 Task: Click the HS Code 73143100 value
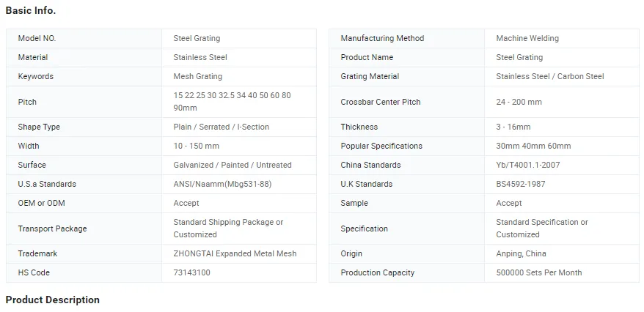[191, 273]
